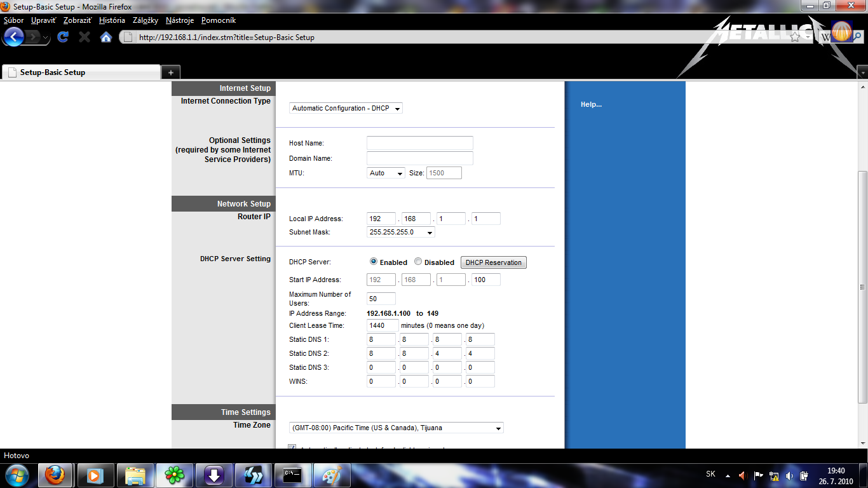This screenshot has height=488, width=868.
Task: Open the Command Prompt taskbar icon
Action: point(292,475)
